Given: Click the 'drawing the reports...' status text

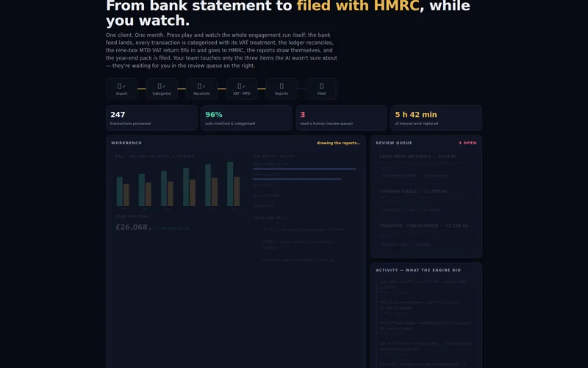Looking at the screenshot, I should coord(338,143).
